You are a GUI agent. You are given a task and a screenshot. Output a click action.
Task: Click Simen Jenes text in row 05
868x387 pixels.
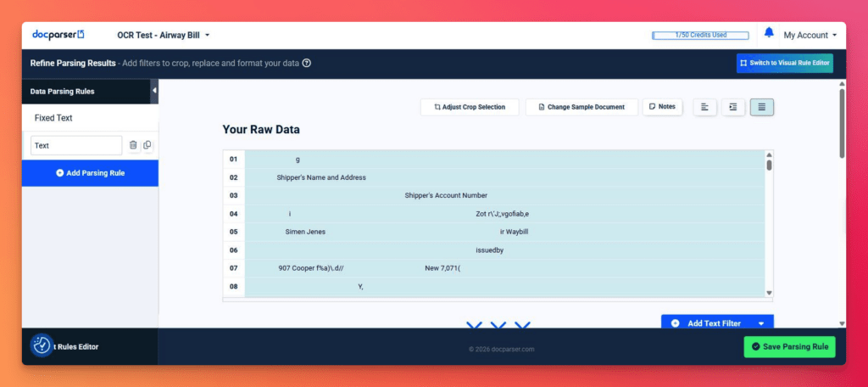305,232
